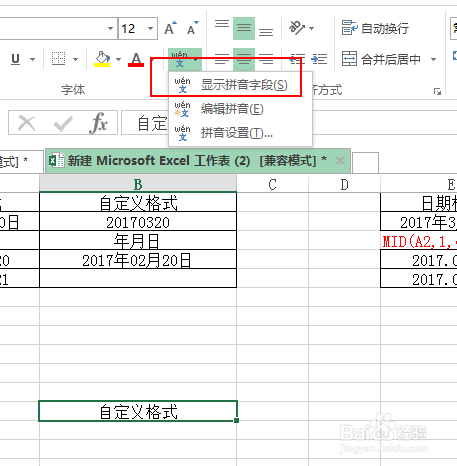457x466 pixels.
Task: Apply red font color
Action: (x=136, y=59)
